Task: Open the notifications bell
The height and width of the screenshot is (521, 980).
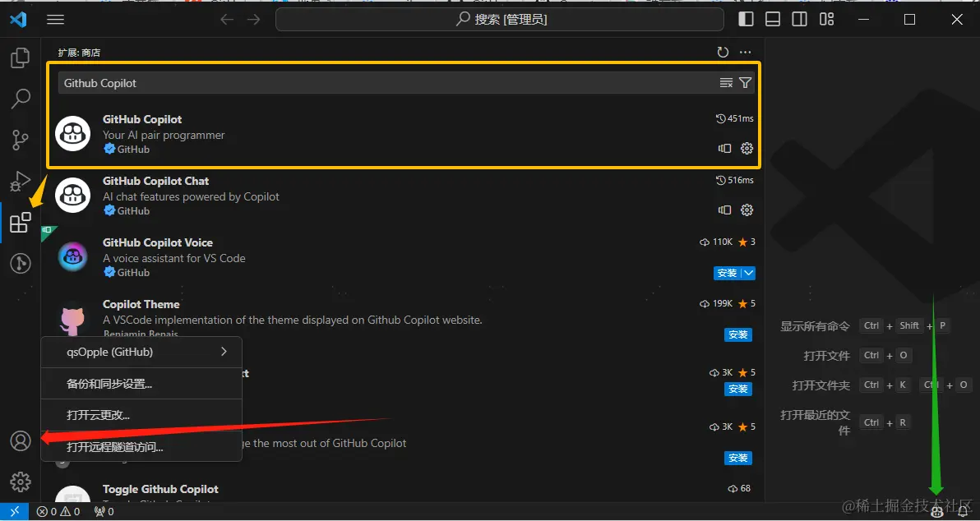Action: point(963,512)
